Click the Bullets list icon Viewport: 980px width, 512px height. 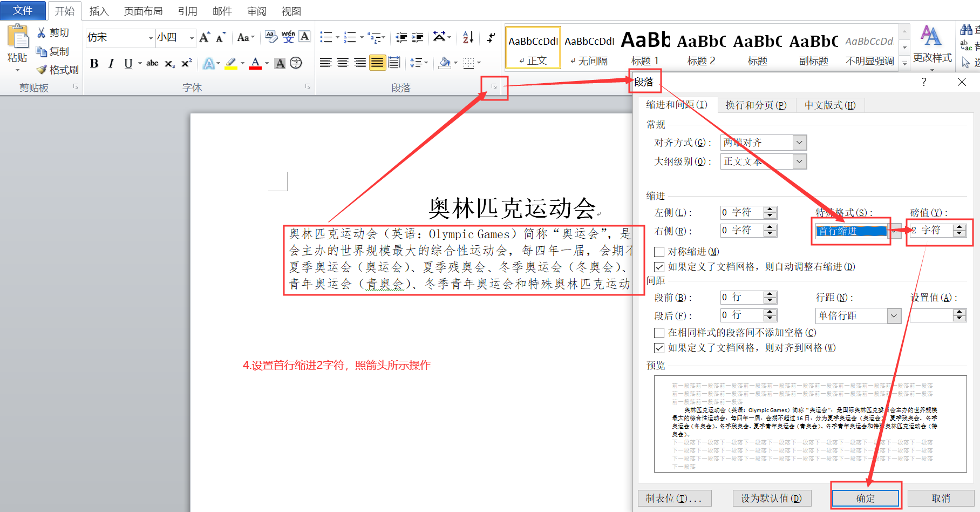point(326,37)
